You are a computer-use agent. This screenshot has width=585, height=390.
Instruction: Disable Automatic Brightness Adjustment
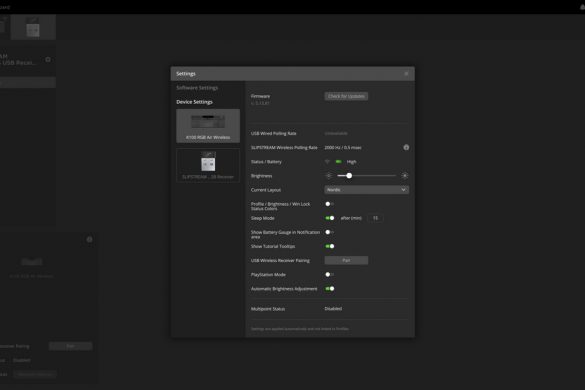click(x=329, y=288)
